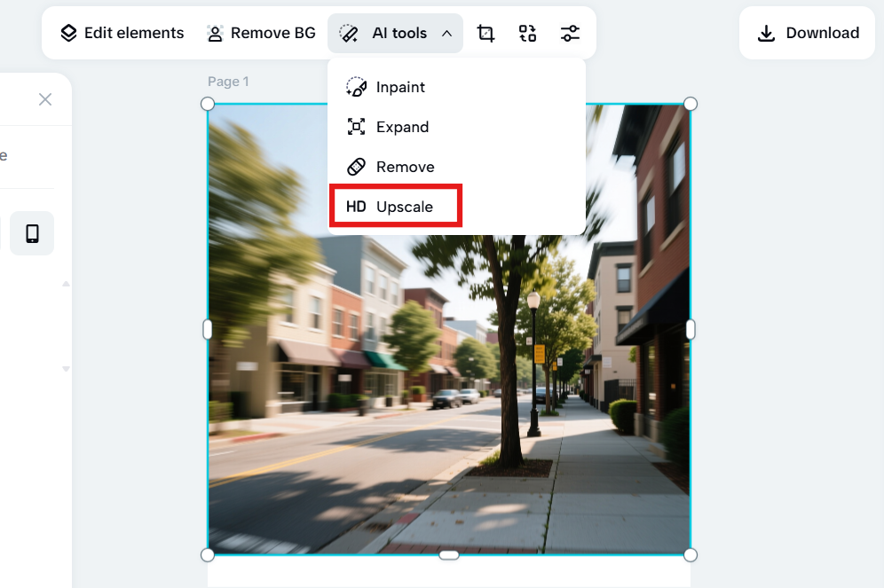Click the expand arrows icon beside Expand
This screenshot has width=884, height=588.
356,127
